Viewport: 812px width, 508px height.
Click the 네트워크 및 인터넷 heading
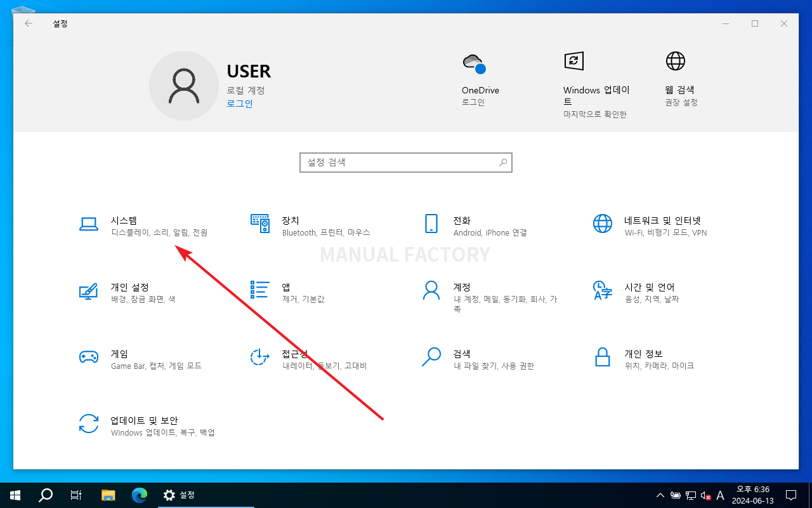662,220
